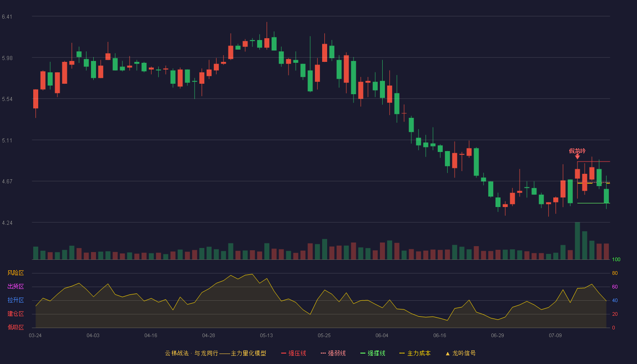Image resolution: width=637 pixels, height=364 pixels.
Task: Click the yellow dashed icon before 主力成本
Action: [402, 354]
